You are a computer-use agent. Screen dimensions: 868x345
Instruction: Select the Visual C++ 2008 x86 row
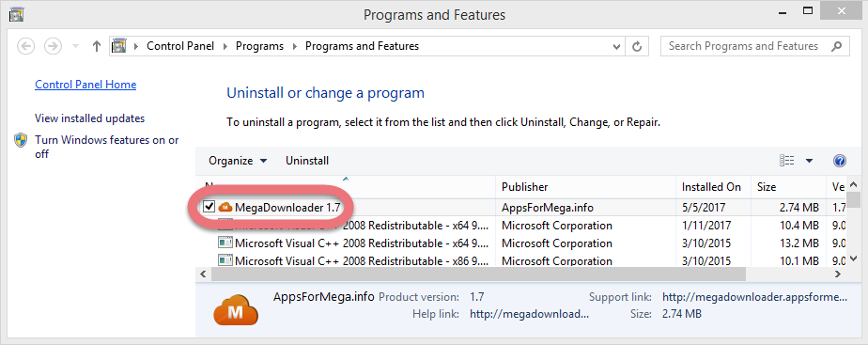pyautogui.click(x=520, y=259)
